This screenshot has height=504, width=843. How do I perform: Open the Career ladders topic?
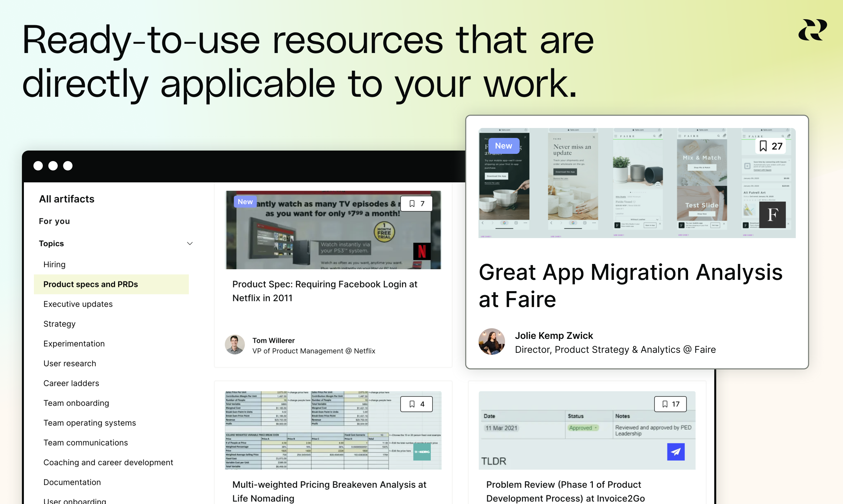(71, 383)
